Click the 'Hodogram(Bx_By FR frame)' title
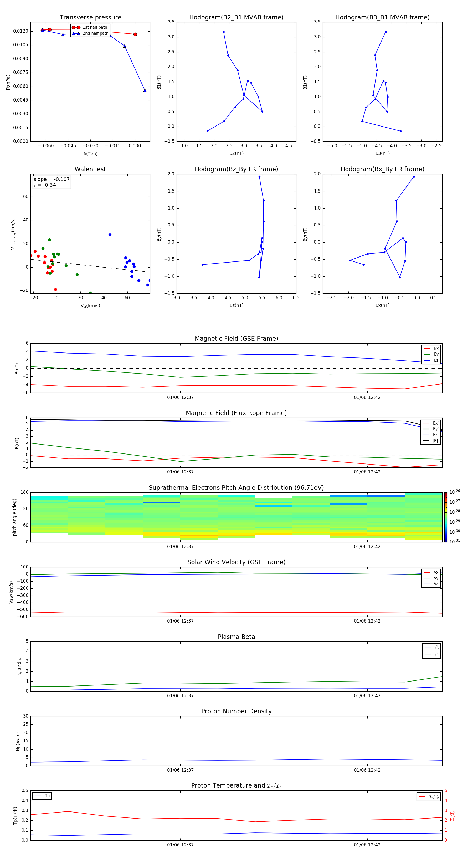Image resolution: width=473 pixels, height=868 pixels. pyautogui.click(x=382, y=169)
